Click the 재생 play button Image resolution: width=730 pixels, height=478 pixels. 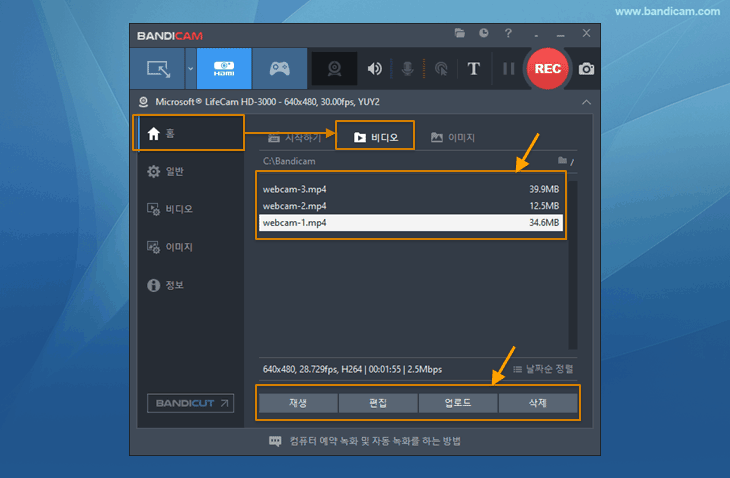point(298,403)
